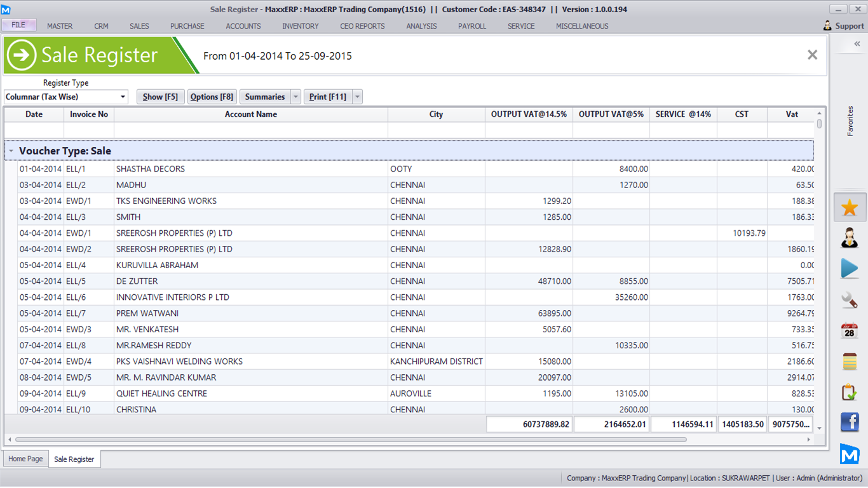Switch to the Home Page tab
The height and width of the screenshot is (488, 868).
[25, 459]
